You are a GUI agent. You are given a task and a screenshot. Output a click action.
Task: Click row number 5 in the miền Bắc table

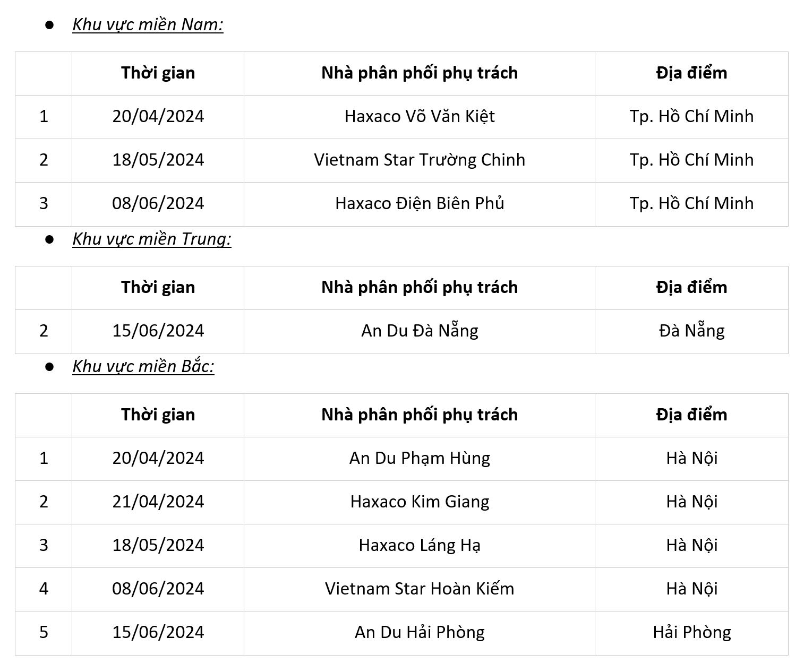pos(44,632)
